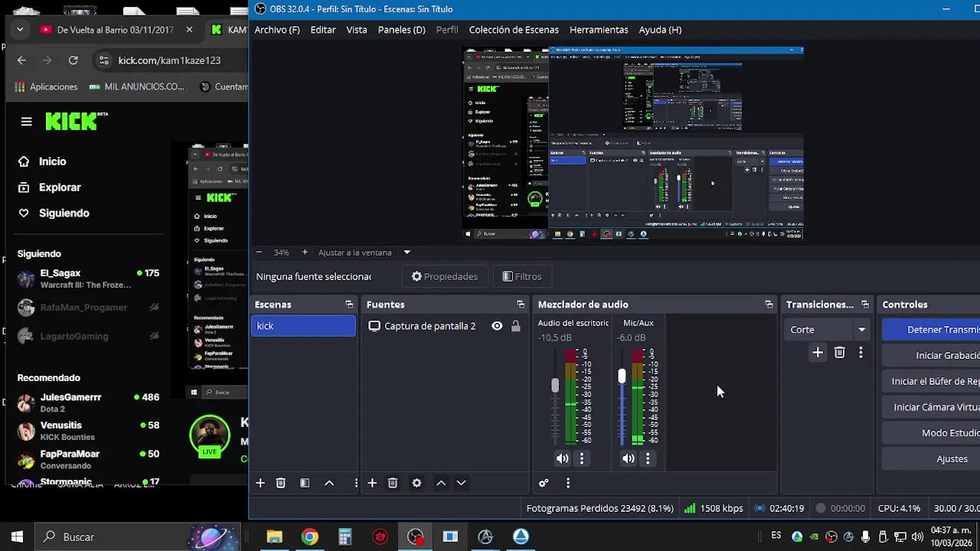Screen dimensions: 980x551
Task: Open the Archivo (F) menu
Action: tap(277, 30)
